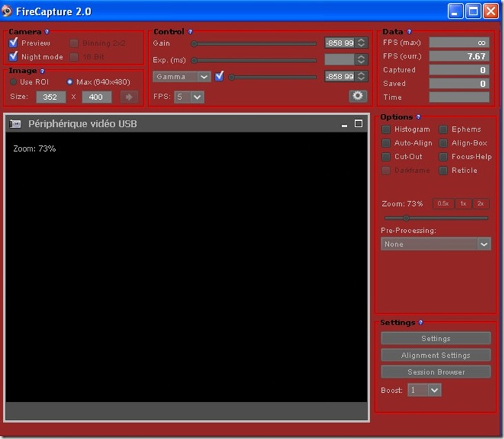Open the Session Browser
The image size is (504, 439).
[x=436, y=372]
